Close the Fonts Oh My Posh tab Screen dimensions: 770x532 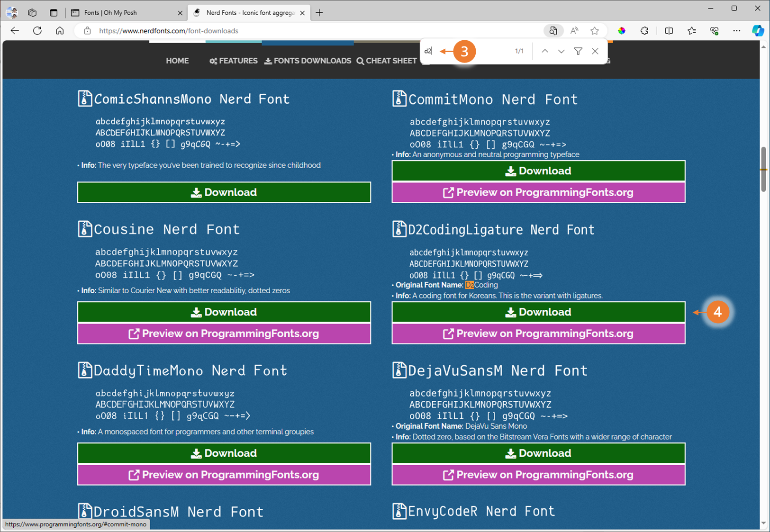tap(180, 13)
